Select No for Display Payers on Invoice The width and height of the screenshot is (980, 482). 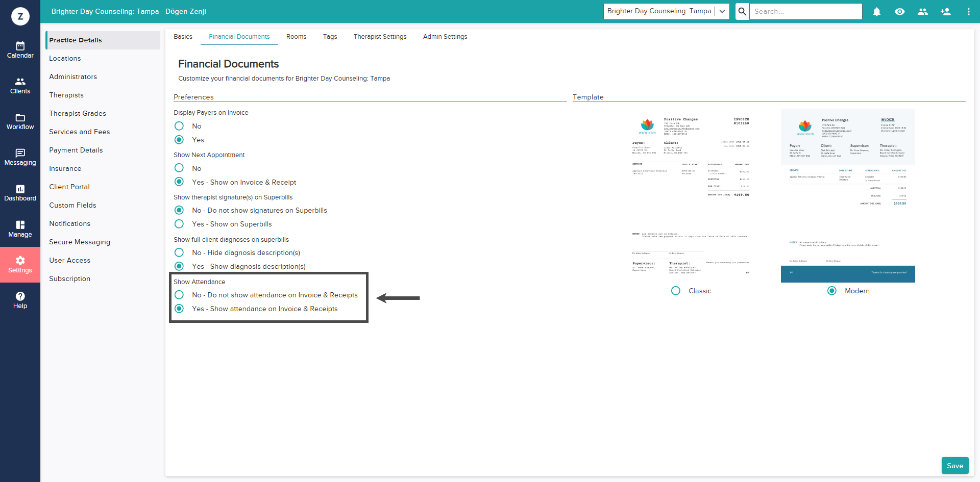pos(179,126)
